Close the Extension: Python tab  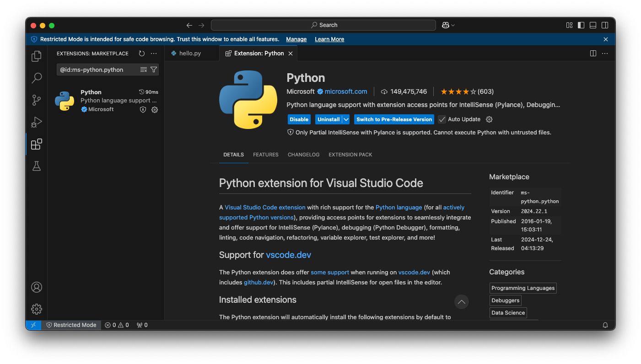click(x=290, y=54)
